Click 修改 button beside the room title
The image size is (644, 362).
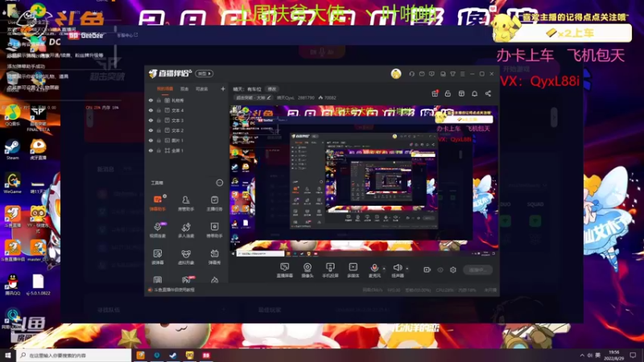272,89
